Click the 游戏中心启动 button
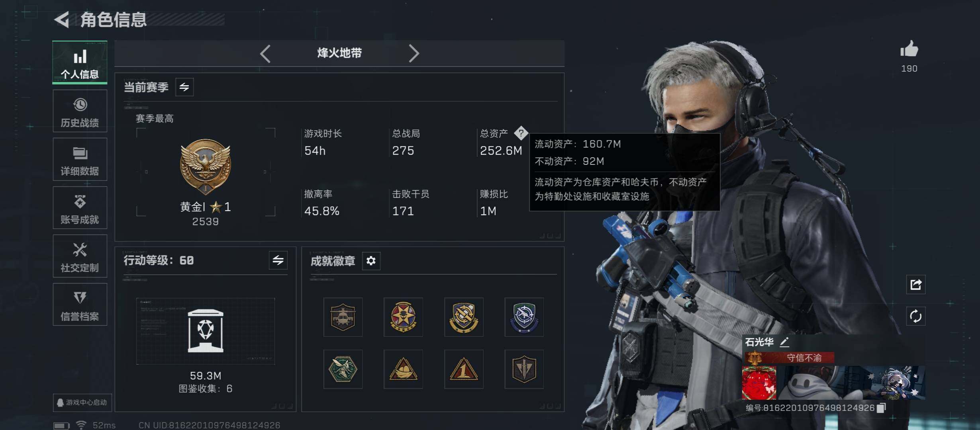The image size is (980, 430). pos(82,403)
